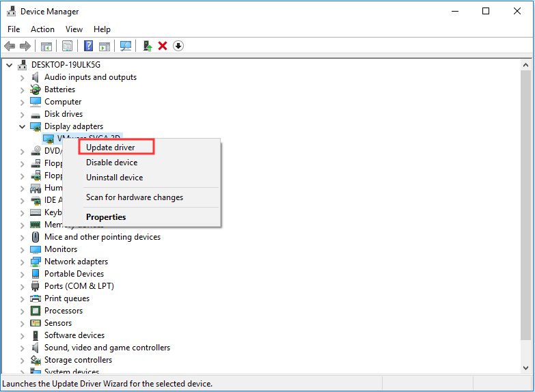Click the vertical scrollbar thumb
This screenshot has height=392, width=535.
pyautogui.click(x=526, y=205)
